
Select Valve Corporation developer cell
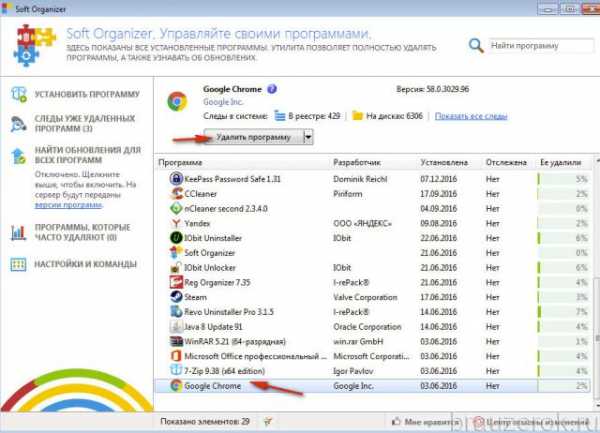coord(365,297)
